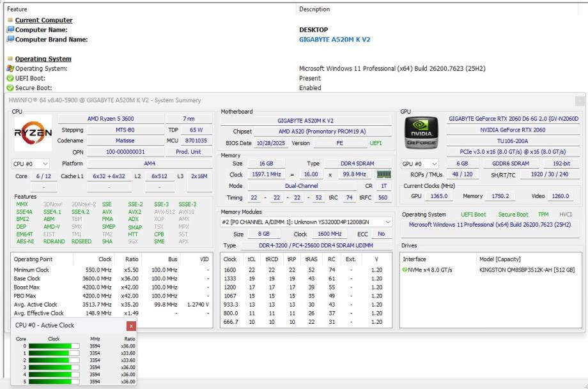
Task: Click the Core 2 clock bar
Action: (54, 360)
